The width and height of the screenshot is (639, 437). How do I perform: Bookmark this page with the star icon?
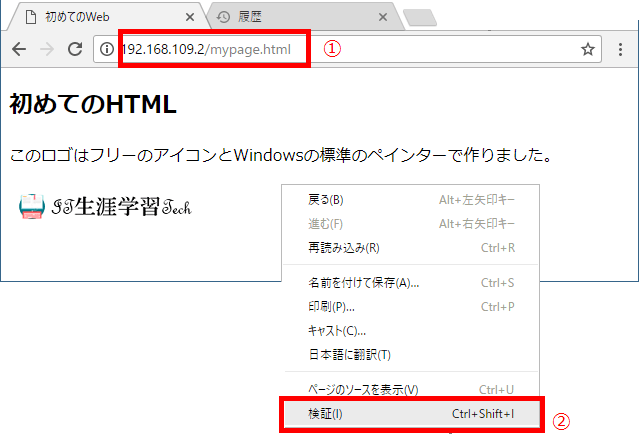tap(588, 49)
